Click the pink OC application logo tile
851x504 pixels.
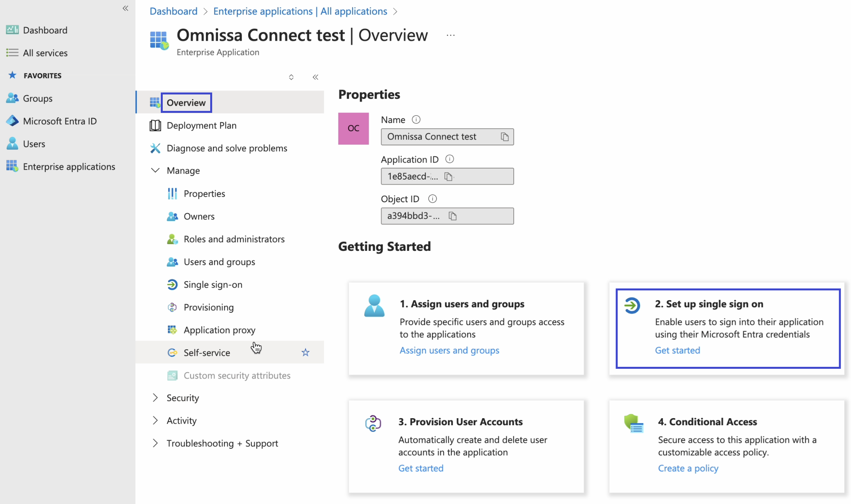point(353,129)
